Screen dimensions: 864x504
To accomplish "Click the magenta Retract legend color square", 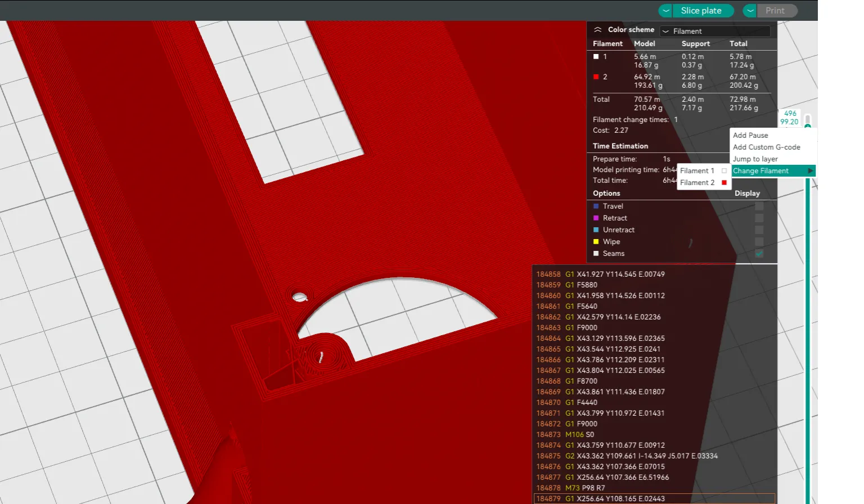I will [596, 218].
